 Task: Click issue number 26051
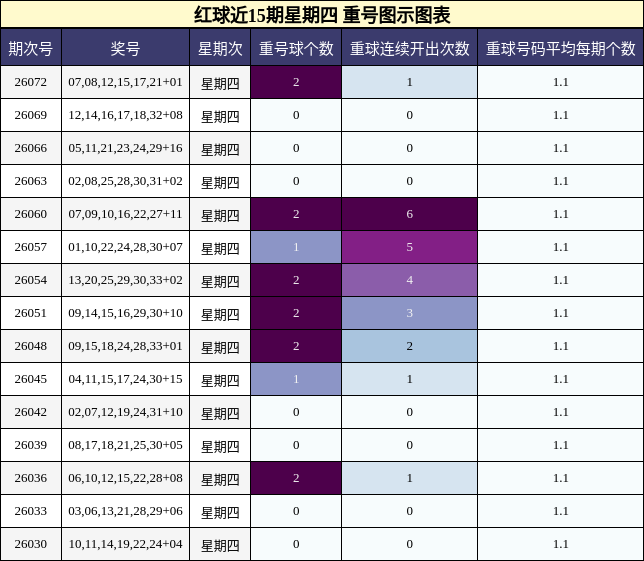point(31,313)
